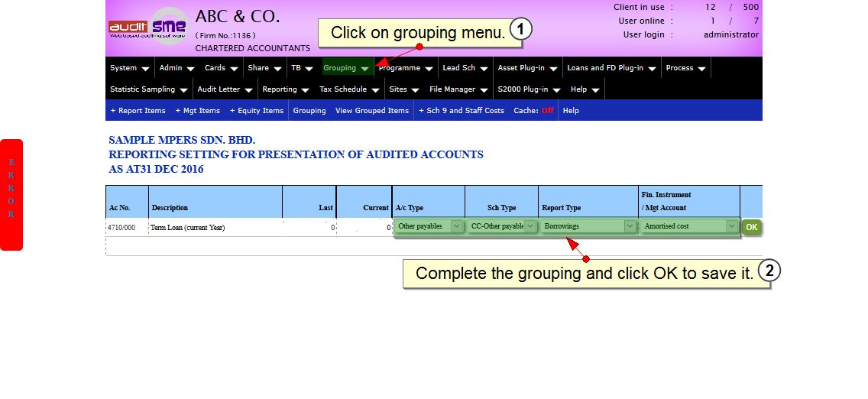Open the Report Type dropdown Borrowings

coord(588,226)
